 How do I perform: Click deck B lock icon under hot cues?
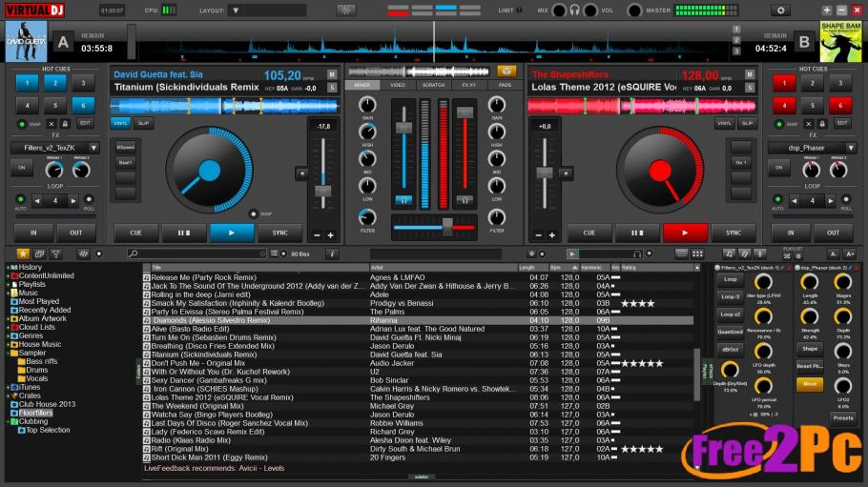tap(822, 123)
